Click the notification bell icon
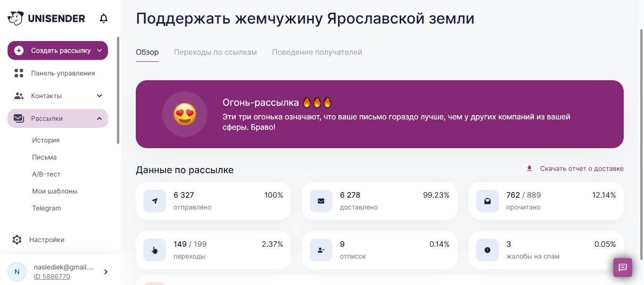 click(104, 18)
